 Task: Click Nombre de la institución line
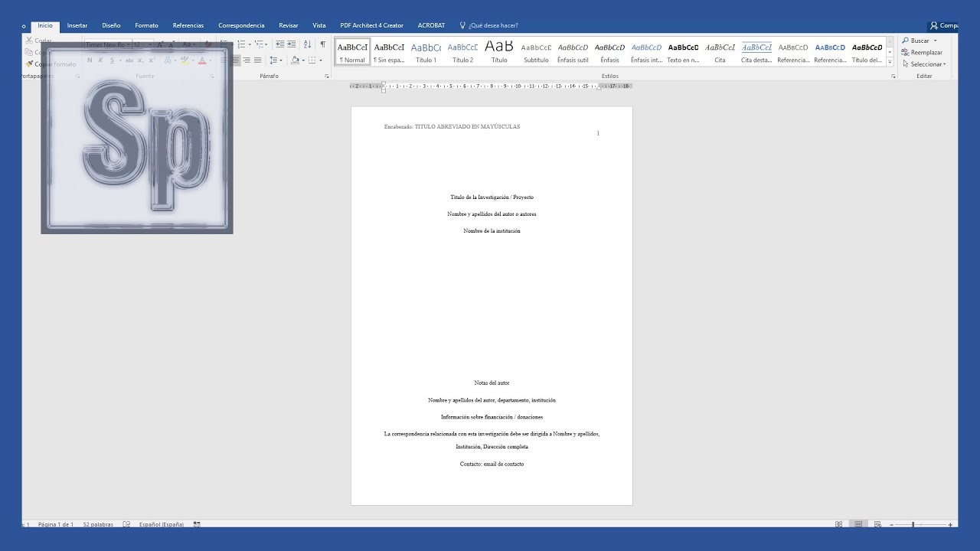pos(492,230)
